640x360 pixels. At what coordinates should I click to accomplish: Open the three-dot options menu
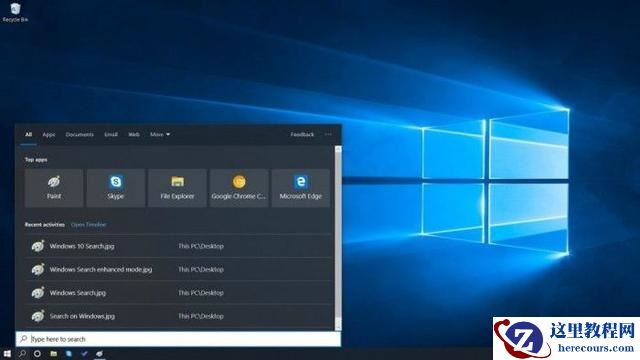(328, 134)
